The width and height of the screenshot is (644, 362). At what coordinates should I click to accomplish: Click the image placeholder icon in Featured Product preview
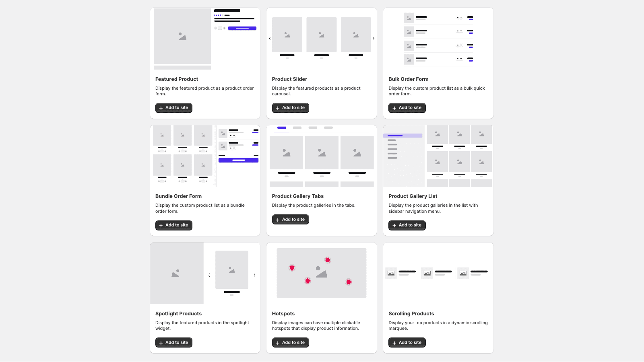point(182,36)
